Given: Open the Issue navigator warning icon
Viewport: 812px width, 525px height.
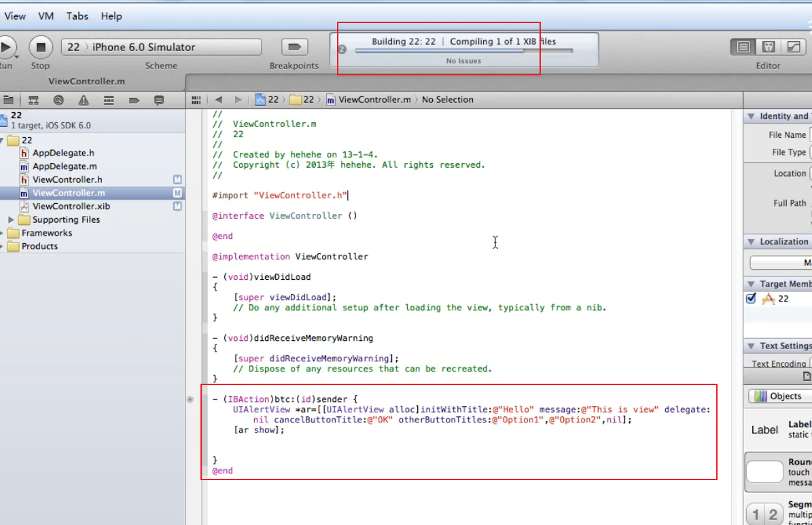Looking at the screenshot, I should pyautogui.click(x=84, y=100).
